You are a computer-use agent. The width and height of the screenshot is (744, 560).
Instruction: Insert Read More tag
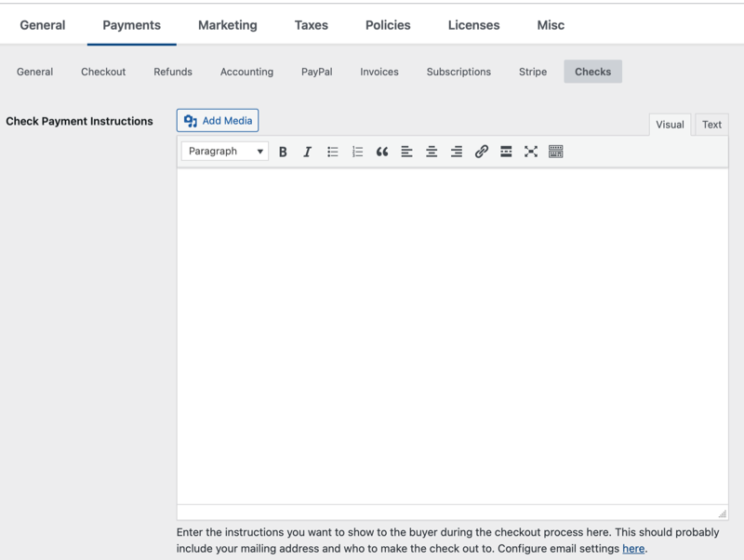[506, 152]
